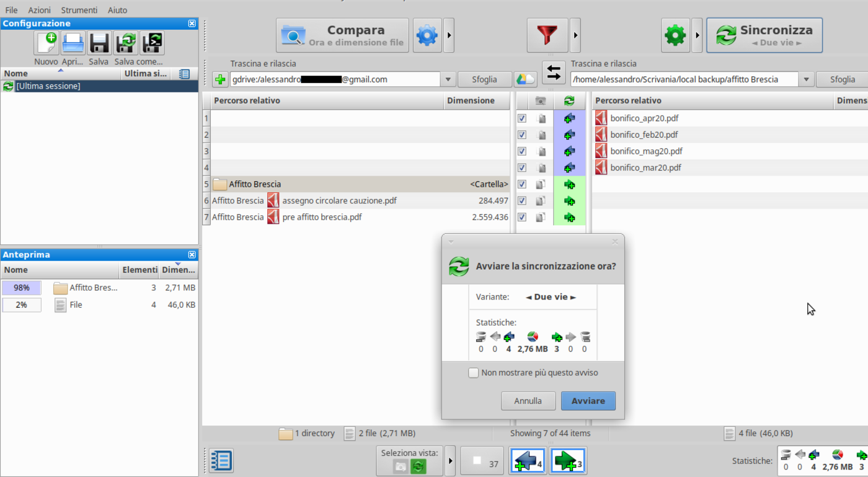Viewport: 868px width, 477px height.
Task: Uncheck the checkbox for bonifico_mar20.pdf row
Action: coord(522,167)
